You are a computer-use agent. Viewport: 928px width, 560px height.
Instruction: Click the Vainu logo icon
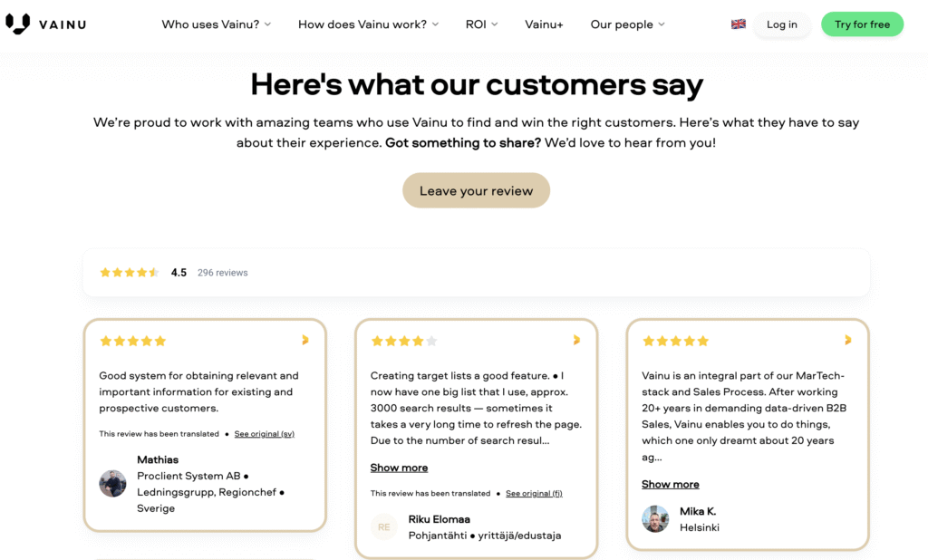tap(17, 24)
